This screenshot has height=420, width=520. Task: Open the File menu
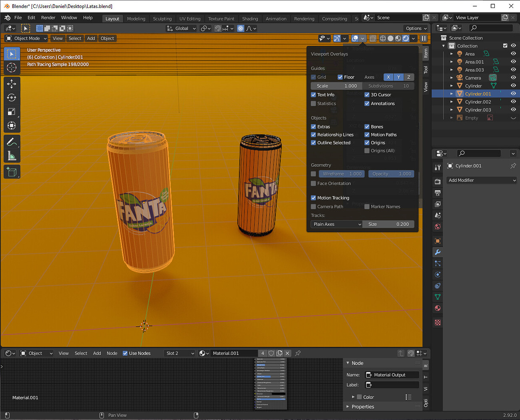(18, 18)
